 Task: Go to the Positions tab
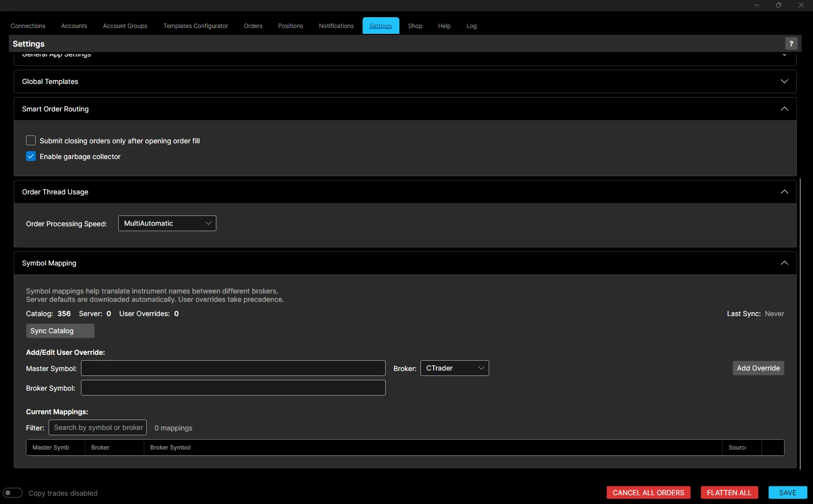point(290,26)
